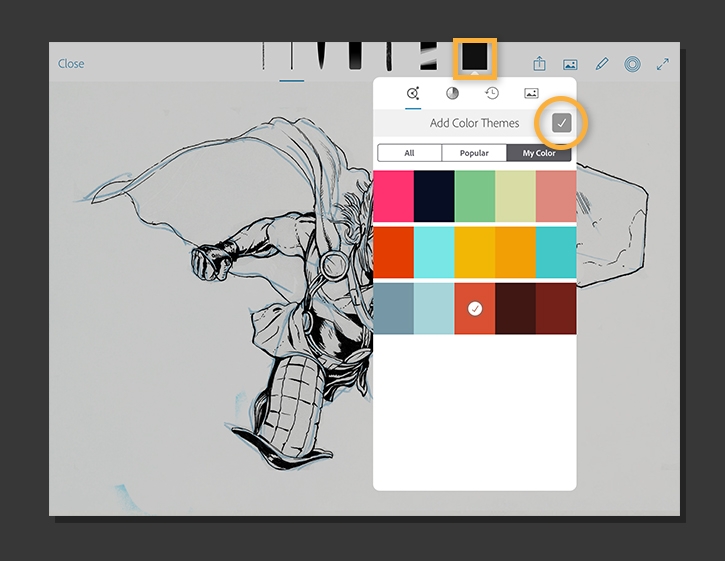This screenshot has width=725, height=561.
Task: Open the color history clock tab
Action: point(492,93)
